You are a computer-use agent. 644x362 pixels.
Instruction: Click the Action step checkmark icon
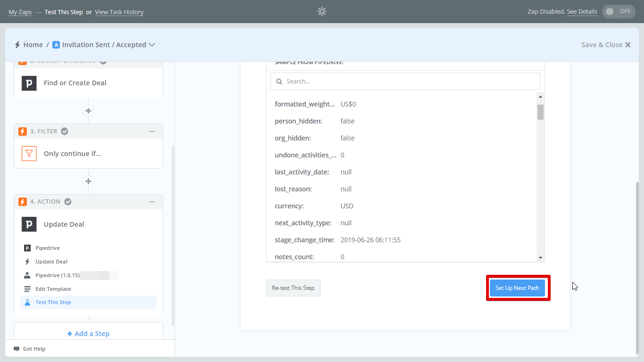point(68,202)
